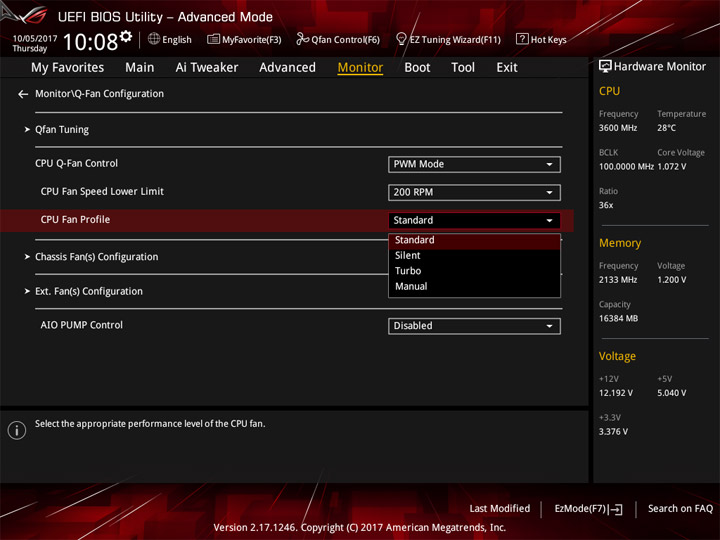Open the Tool tab
This screenshot has width=720, height=540.
[463, 68]
